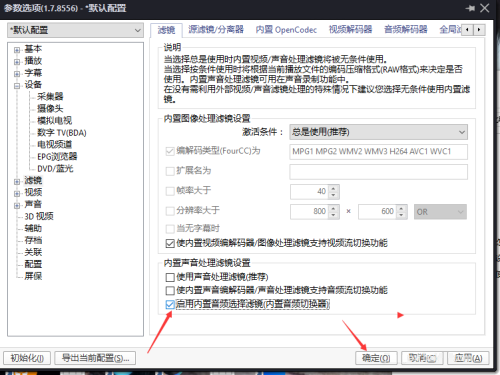Open the OR condition dropdown
The width and height of the screenshot is (500, 375).
tap(440, 212)
